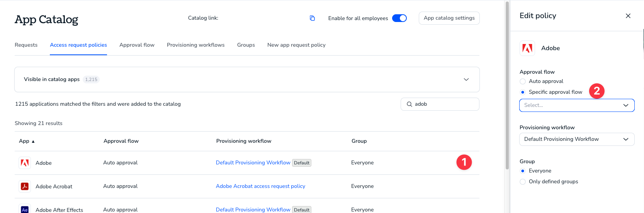This screenshot has height=213, width=644.
Task: Copy the catalog link with the copy icon
Action: point(312,18)
